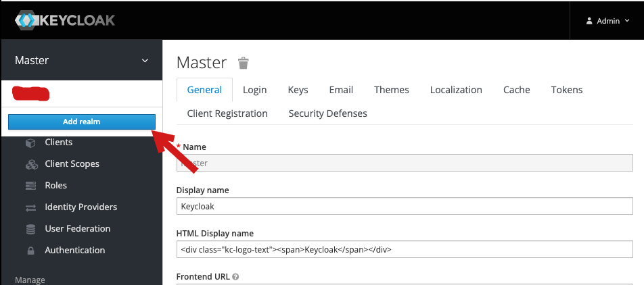This screenshot has height=285, width=644.
Task: Click the User Federation database icon
Action: [30, 229]
